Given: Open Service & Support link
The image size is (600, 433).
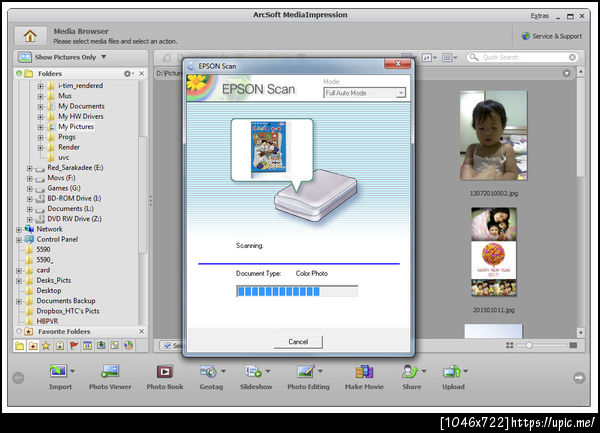Looking at the screenshot, I should [x=552, y=36].
